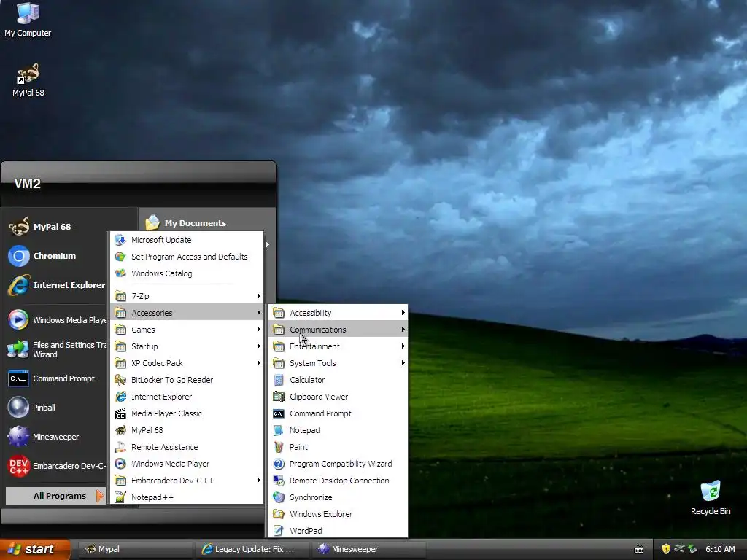Open Notepad++ from All Programs
Image resolution: width=747 pixels, height=560 pixels.
coord(187,497)
